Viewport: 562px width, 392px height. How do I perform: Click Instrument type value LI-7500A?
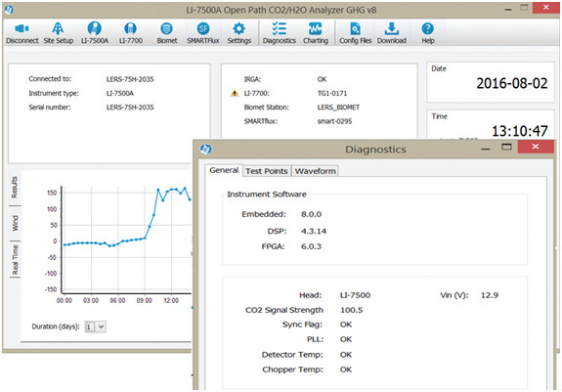119,93
